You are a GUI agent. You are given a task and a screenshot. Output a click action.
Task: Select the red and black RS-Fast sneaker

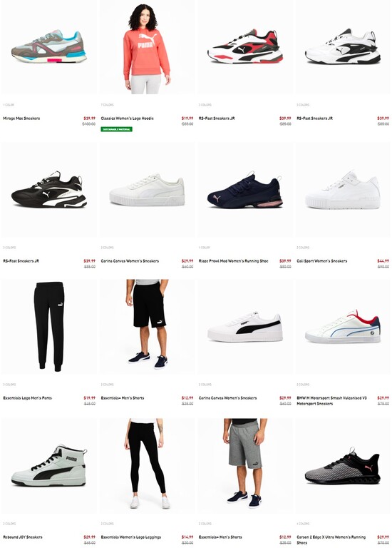(245, 47)
